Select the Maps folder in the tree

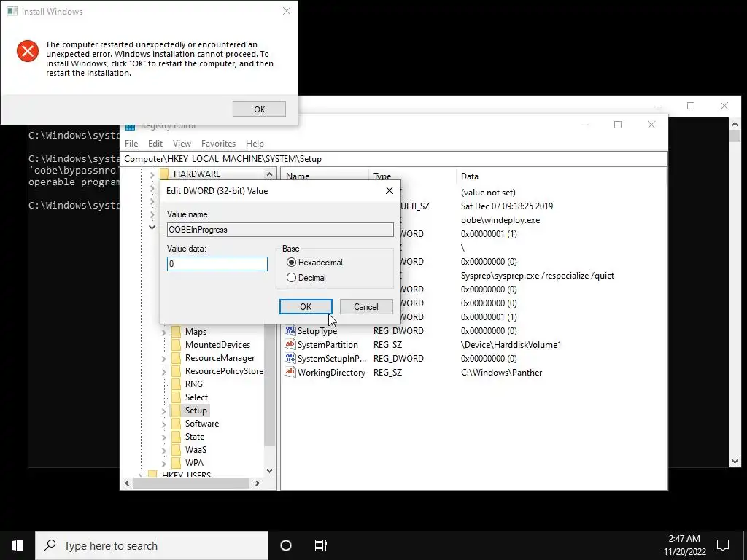point(196,332)
